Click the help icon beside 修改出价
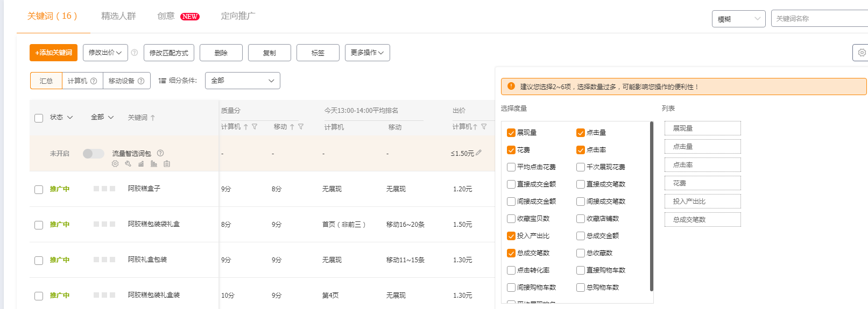 [x=135, y=53]
